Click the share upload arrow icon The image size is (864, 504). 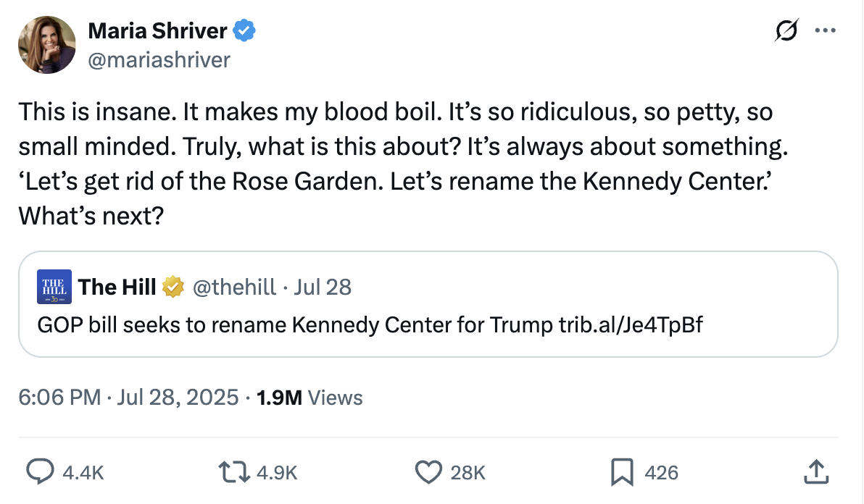click(815, 472)
